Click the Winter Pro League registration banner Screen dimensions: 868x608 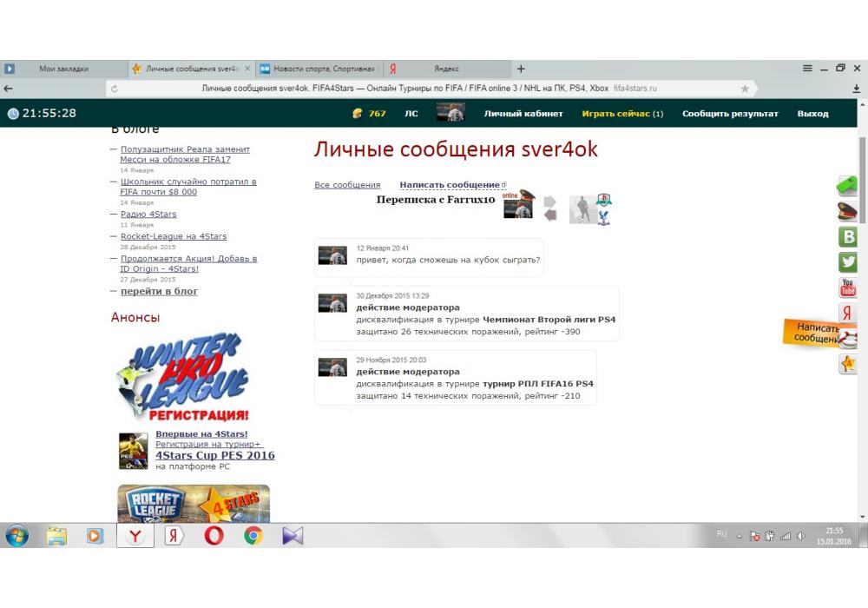tap(182, 378)
